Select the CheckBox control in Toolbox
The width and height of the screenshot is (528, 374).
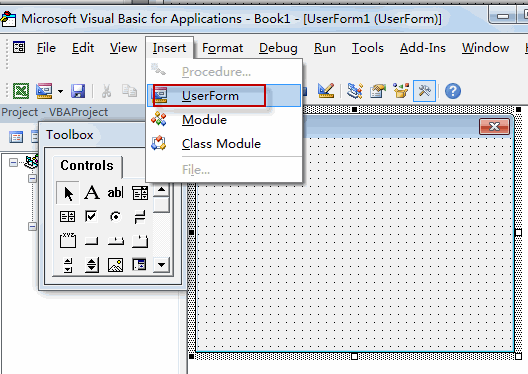(x=91, y=216)
